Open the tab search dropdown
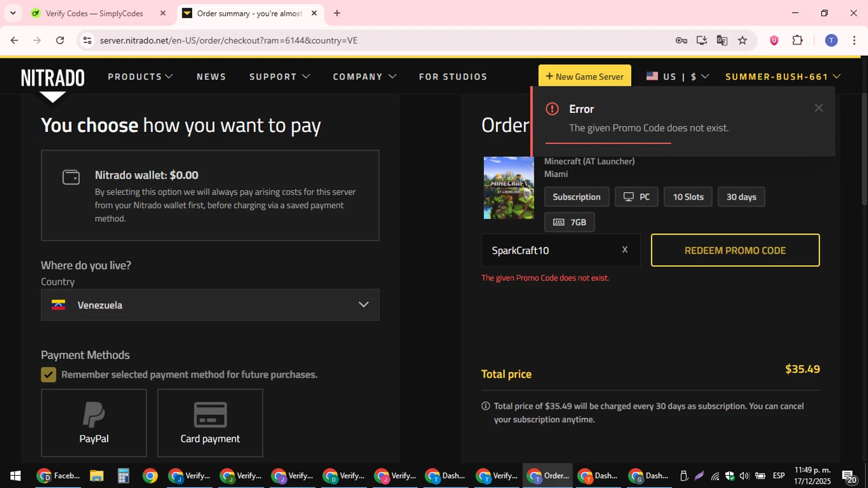868x488 pixels. (13, 13)
